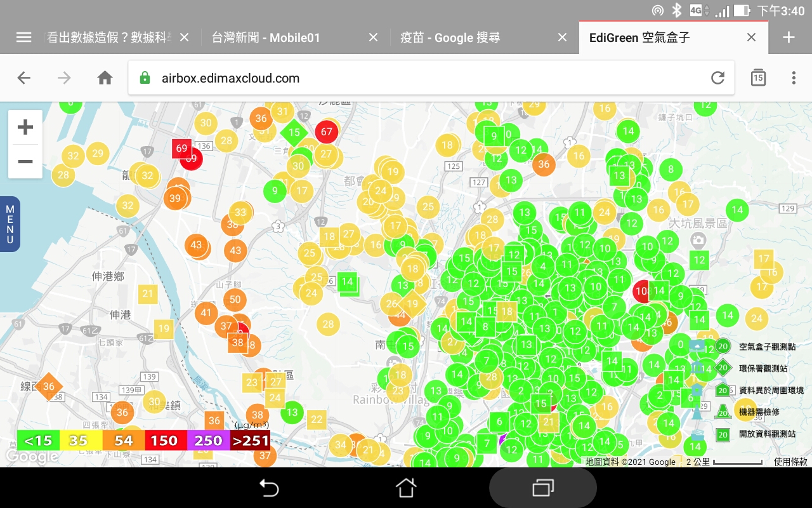Select the orange circle marker 50

point(235,300)
